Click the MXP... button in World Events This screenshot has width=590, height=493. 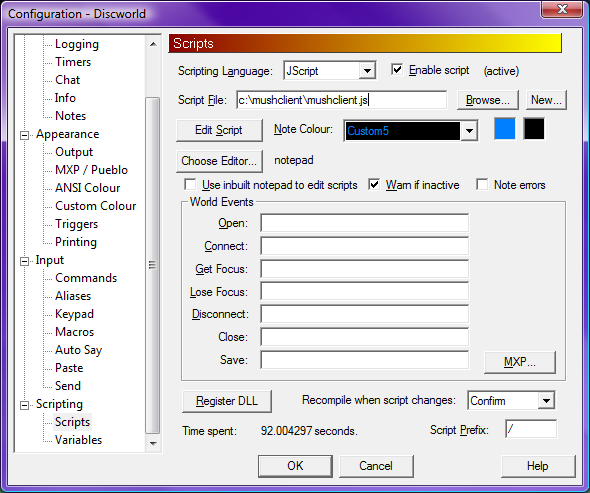pos(520,362)
